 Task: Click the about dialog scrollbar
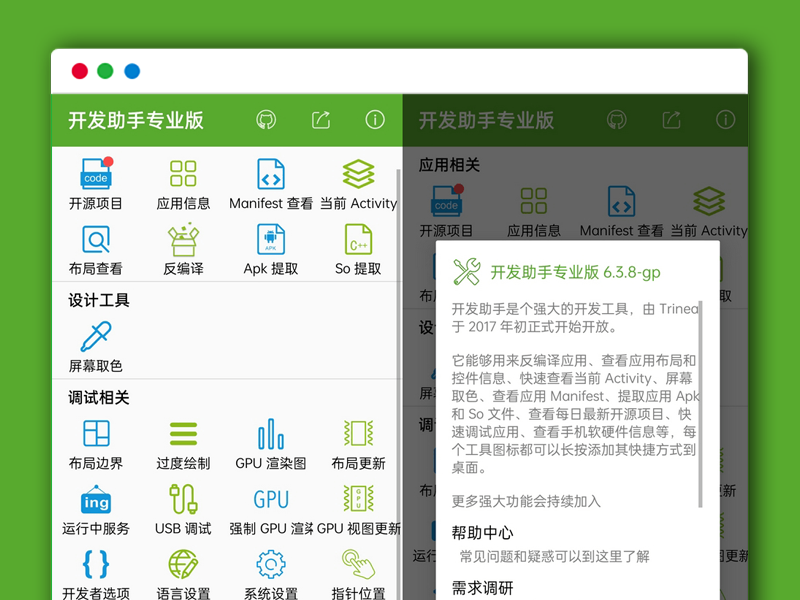(701, 404)
